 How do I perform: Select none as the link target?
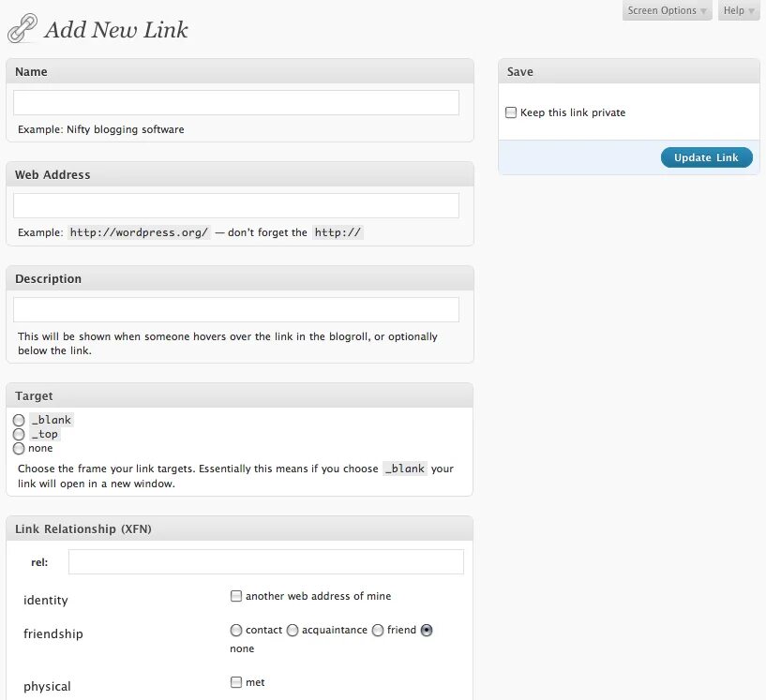pos(19,448)
